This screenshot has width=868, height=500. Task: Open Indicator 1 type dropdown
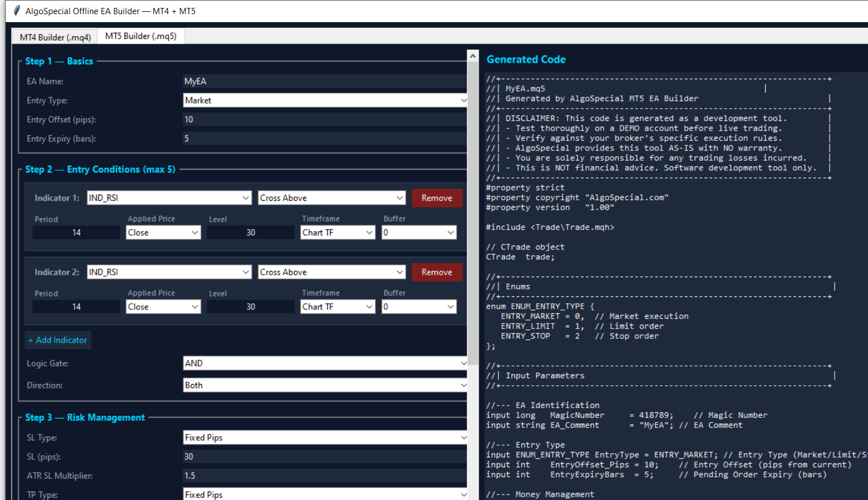(x=169, y=198)
